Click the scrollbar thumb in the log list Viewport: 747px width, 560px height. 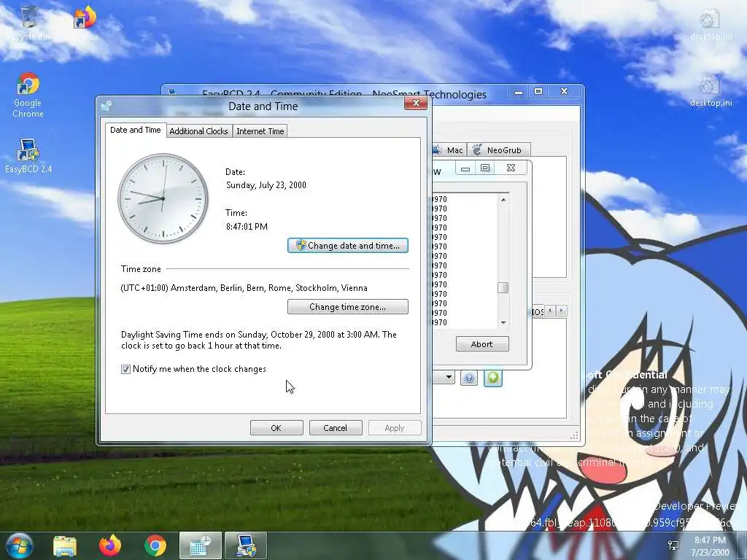coord(503,287)
